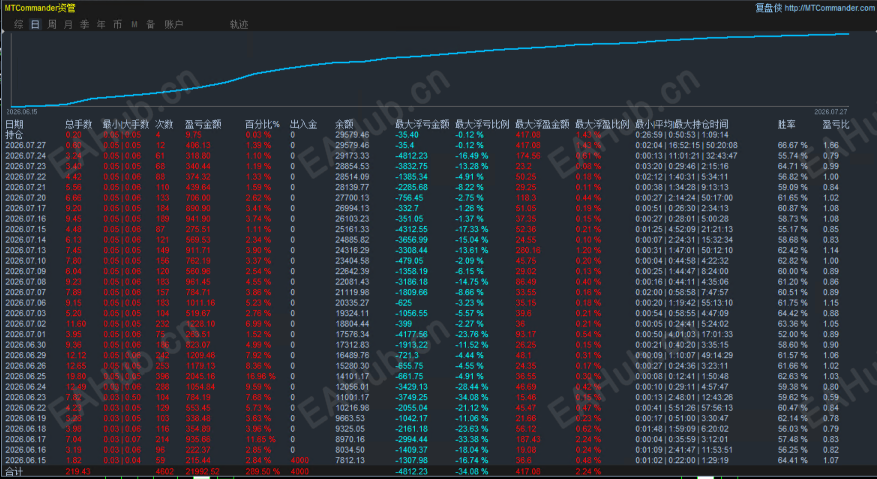Open the 账户 account tab
877x479 pixels.
coord(173,25)
